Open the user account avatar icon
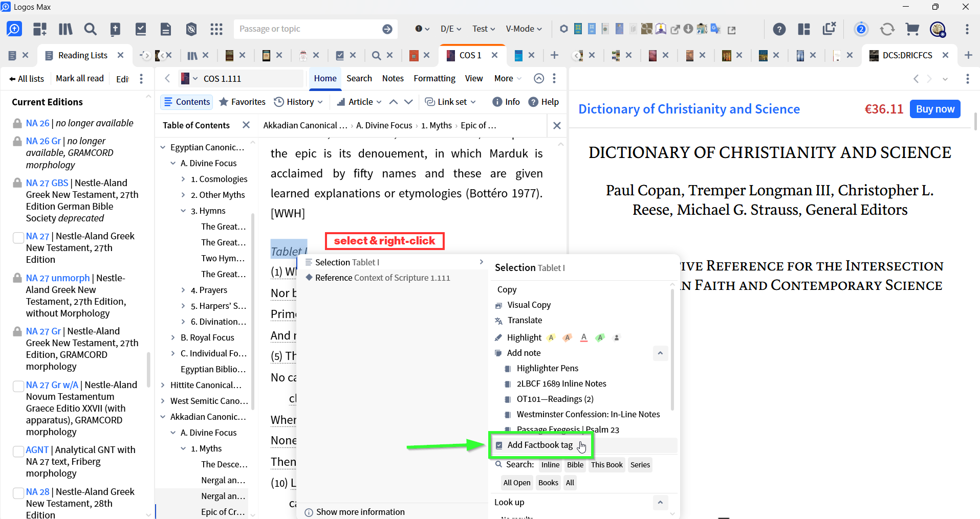Screen dimensions: 980x519 pos(938,30)
